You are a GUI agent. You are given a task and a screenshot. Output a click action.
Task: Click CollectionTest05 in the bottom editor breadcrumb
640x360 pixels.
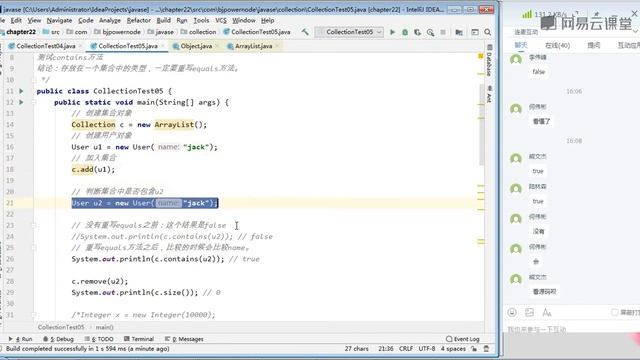click(x=61, y=327)
